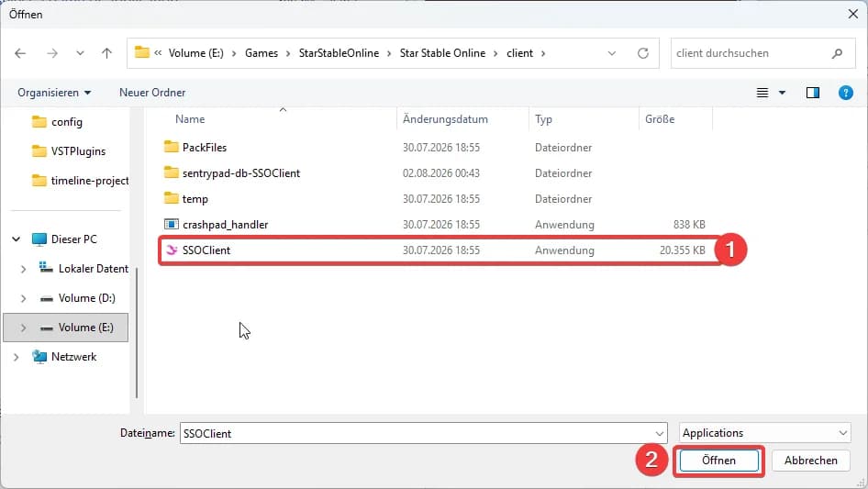Expand Lokaler Datenträger in the tree
Screen dimensions: 868x489
tap(23, 269)
